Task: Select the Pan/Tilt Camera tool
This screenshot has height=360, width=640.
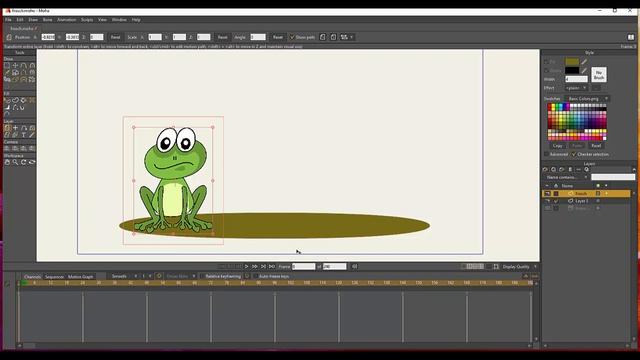Action: point(31,149)
